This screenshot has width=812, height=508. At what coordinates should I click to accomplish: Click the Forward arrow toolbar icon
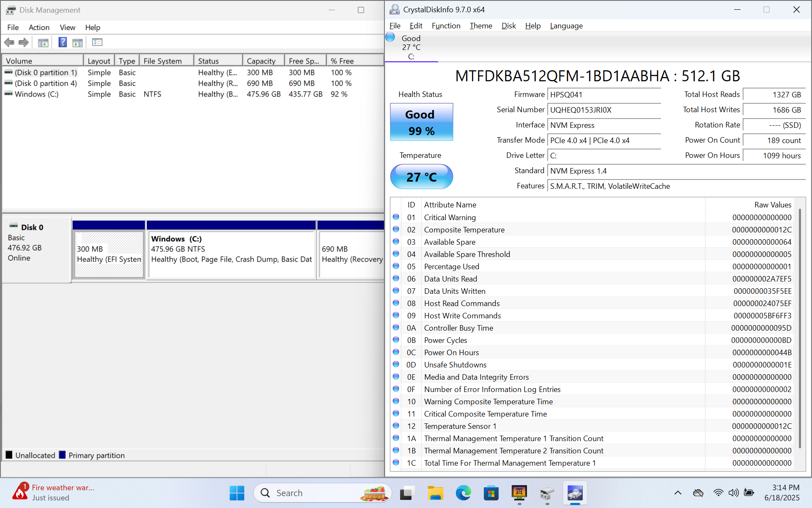click(x=24, y=42)
